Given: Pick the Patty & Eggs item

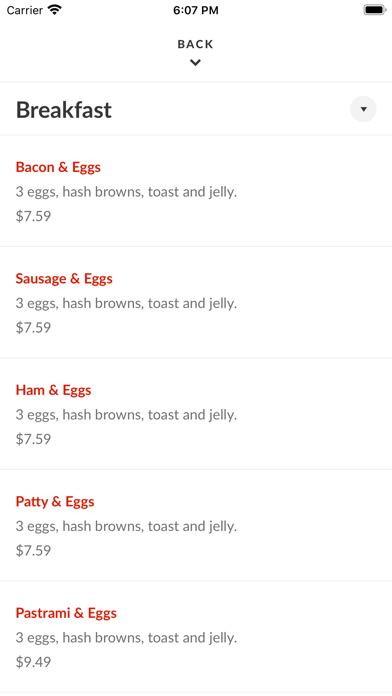Looking at the screenshot, I should tap(196, 525).
